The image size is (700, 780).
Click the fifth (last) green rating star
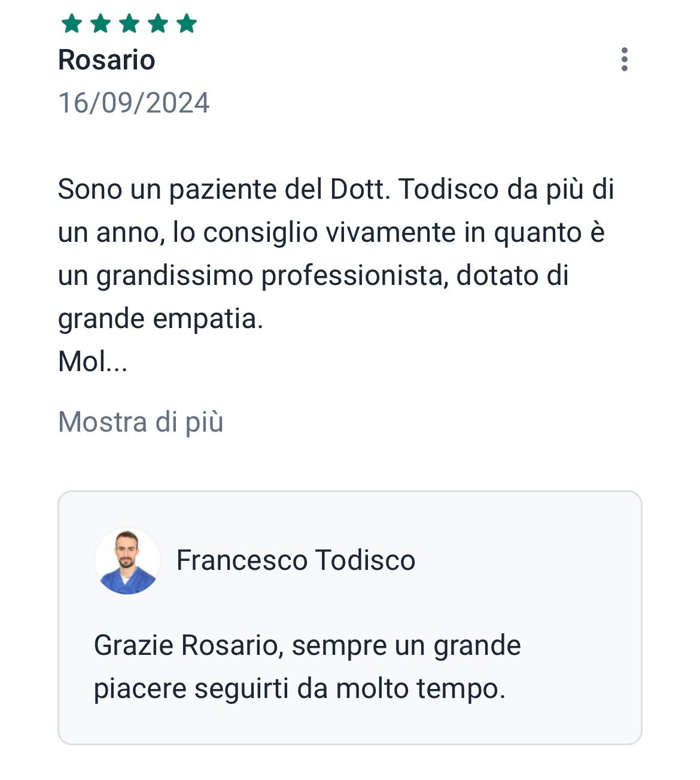(187, 23)
